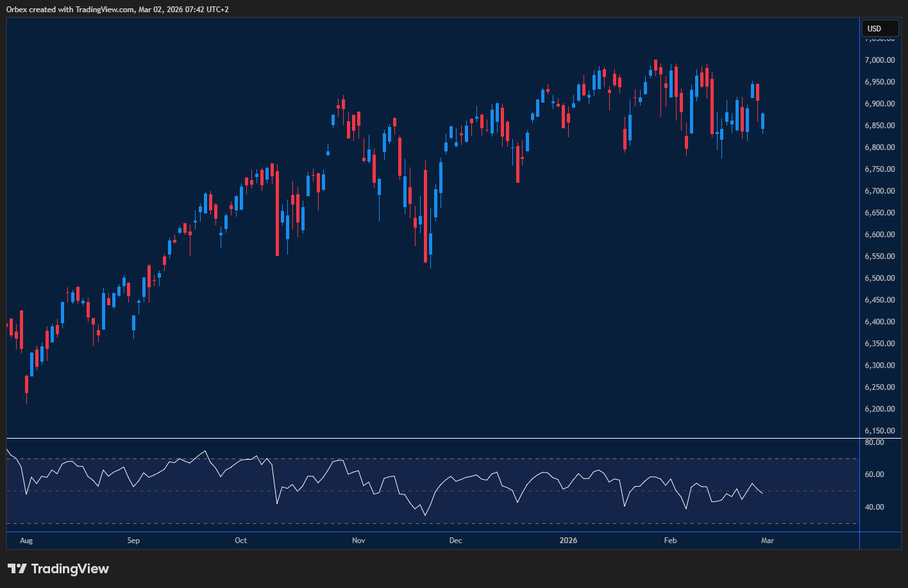
Task: Select the 7,000.00 price level label
Action: (x=879, y=60)
